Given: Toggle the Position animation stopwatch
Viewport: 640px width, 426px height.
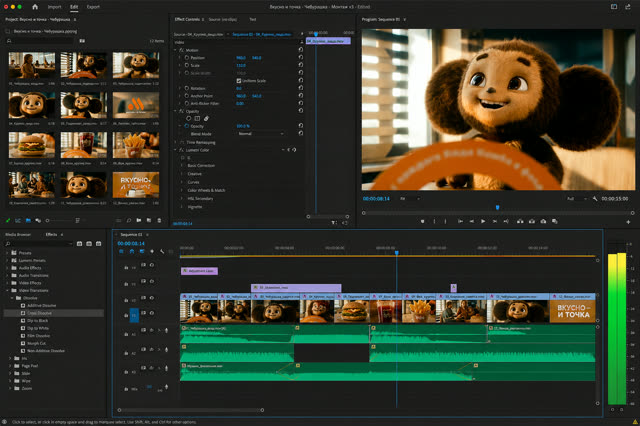Looking at the screenshot, I should (187, 58).
